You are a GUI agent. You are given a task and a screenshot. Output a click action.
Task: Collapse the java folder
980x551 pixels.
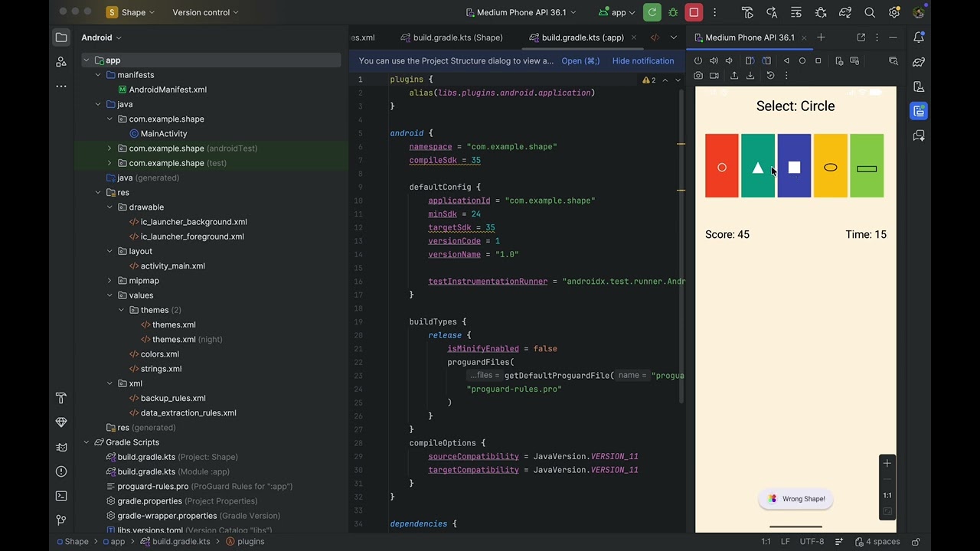coord(98,104)
